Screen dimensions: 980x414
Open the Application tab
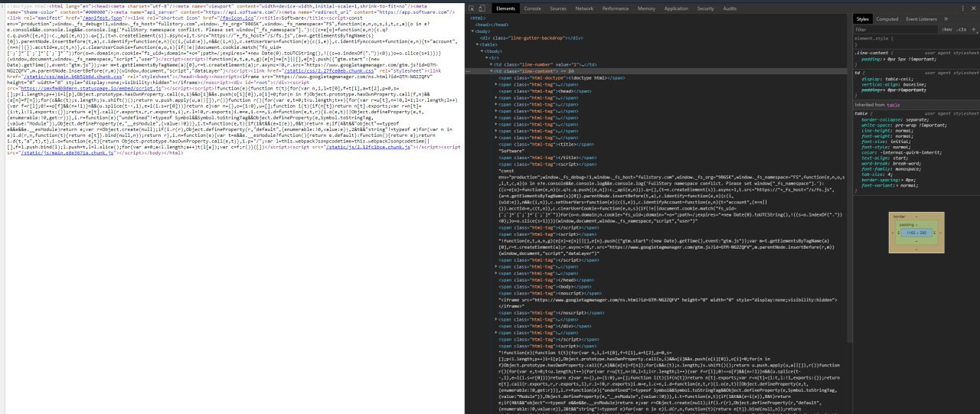point(676,8)
